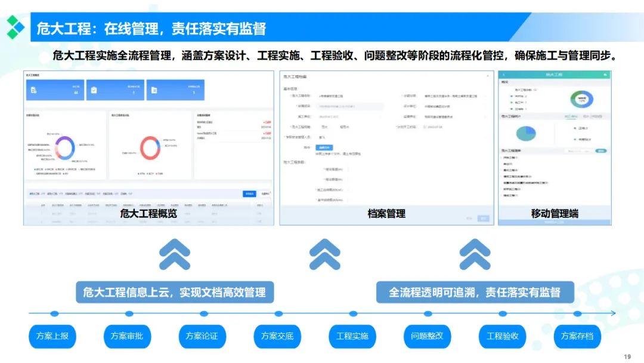Click the caption 移动管理端
This screenshot has width=644, height=363.
click(x=555, y=213)
